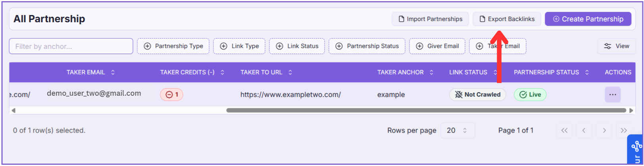644x166 pixels.
Task: Open the row actions three-dots menu
Action: [612, 95]
